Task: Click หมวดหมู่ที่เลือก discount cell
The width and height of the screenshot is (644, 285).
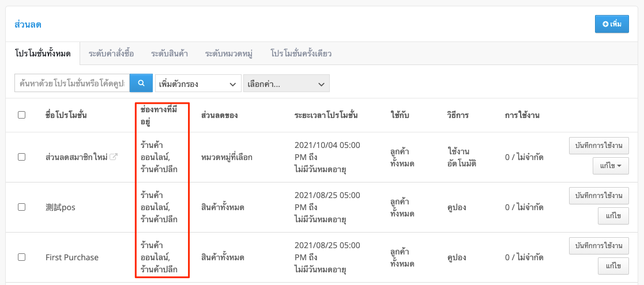Action: coord(227,157)
